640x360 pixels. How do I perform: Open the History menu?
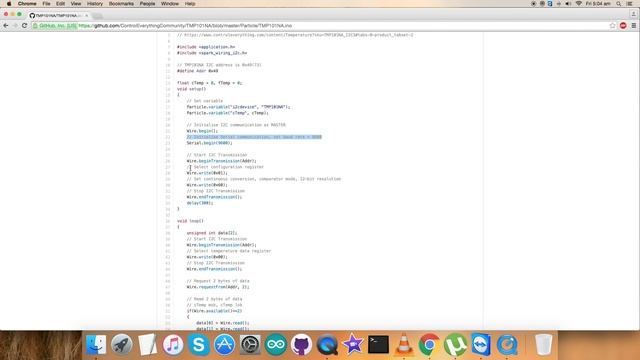tap(95, 4)
